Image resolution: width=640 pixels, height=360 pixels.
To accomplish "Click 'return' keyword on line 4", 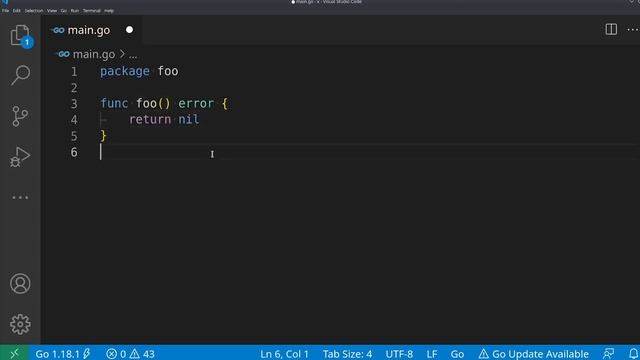I will tap(150, 119).
